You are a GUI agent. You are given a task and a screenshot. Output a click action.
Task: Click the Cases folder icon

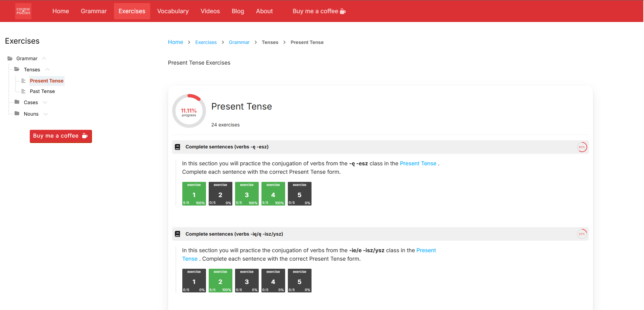pyautogui.click(x=17, y=102)
